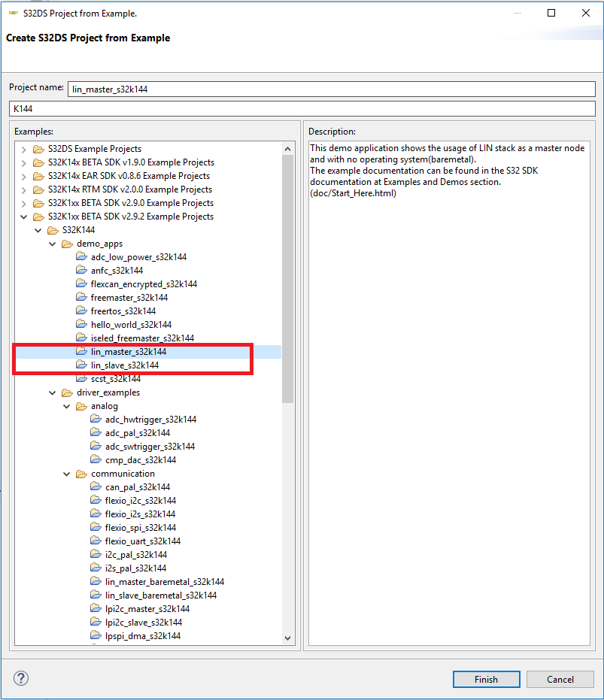Select adc_hwtrigger_s32k144 folder icon
This screenshot has height=700, width=604.
coord(96,419)
